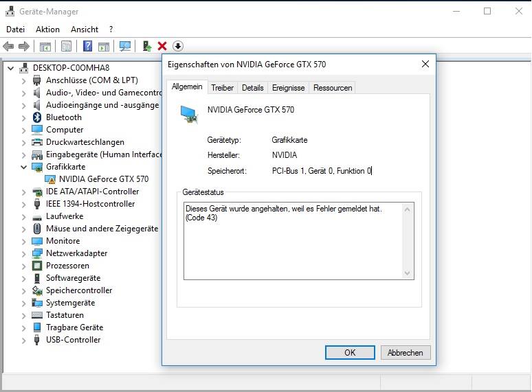Click the Speicherort value PCI-Bus 1
The image size is (532, 392).
pyautogui.click(x=322, y=171)
